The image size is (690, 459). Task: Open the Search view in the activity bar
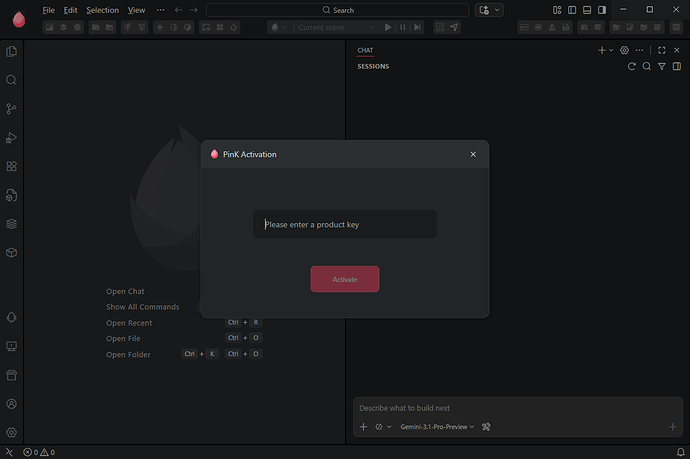pos(11,80)
